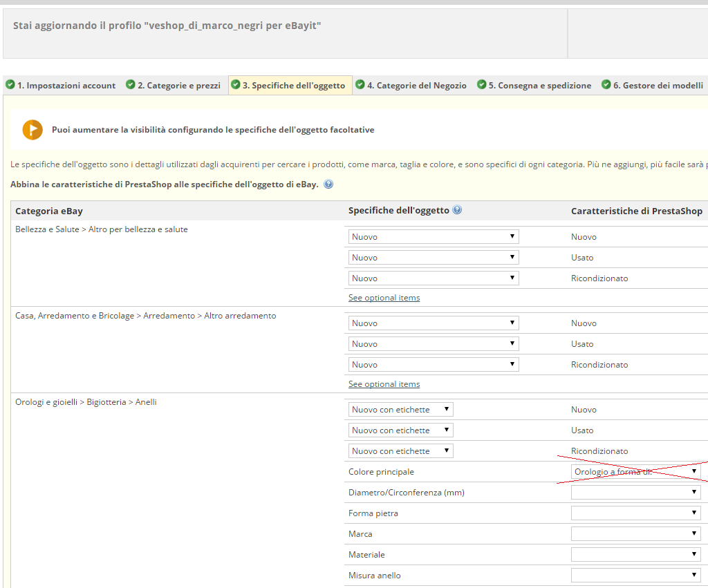Screen dimensions: 708x588
Task: Open the Diametro/Circonferenza (mm) feature dropdown
Action: (x=636, y=493)
